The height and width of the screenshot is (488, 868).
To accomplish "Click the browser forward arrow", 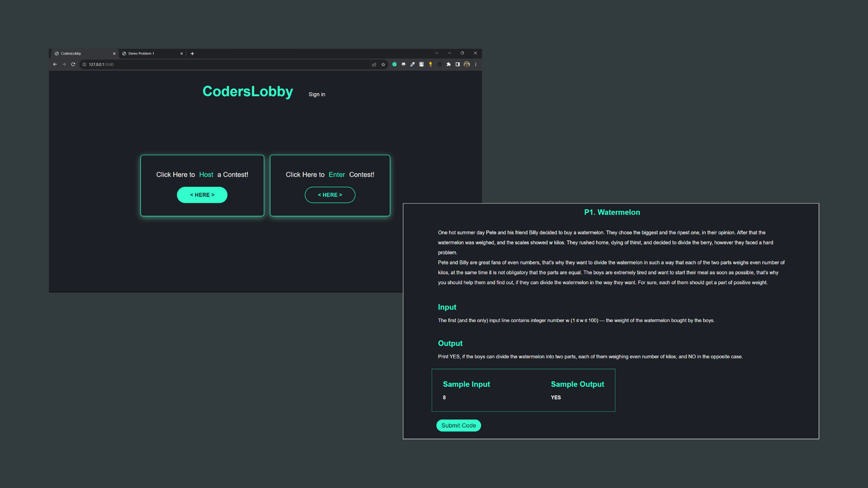I will 64,65.
